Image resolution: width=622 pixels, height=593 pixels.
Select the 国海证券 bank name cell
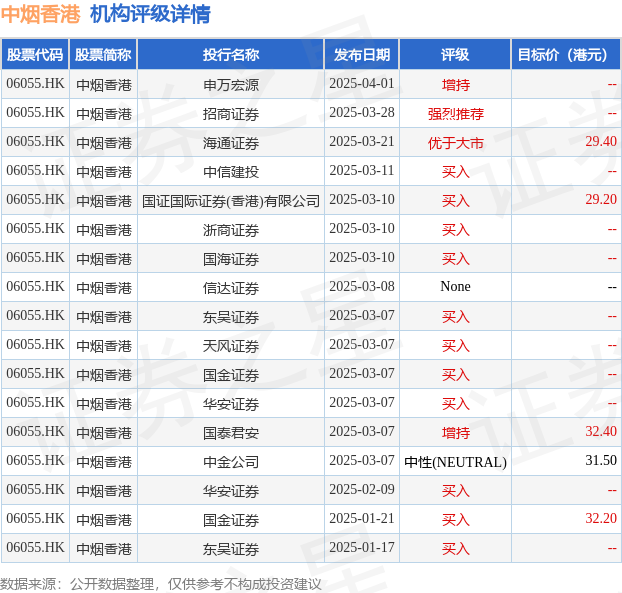(x=231, y=259)
